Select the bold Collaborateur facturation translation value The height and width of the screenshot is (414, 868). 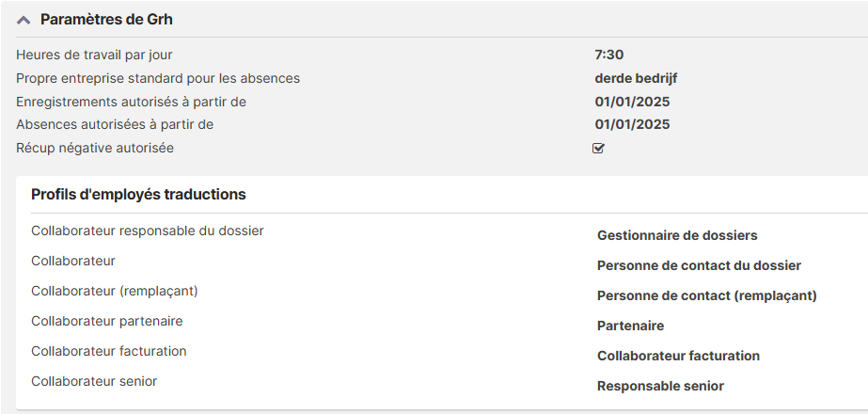tap(678, 356)
